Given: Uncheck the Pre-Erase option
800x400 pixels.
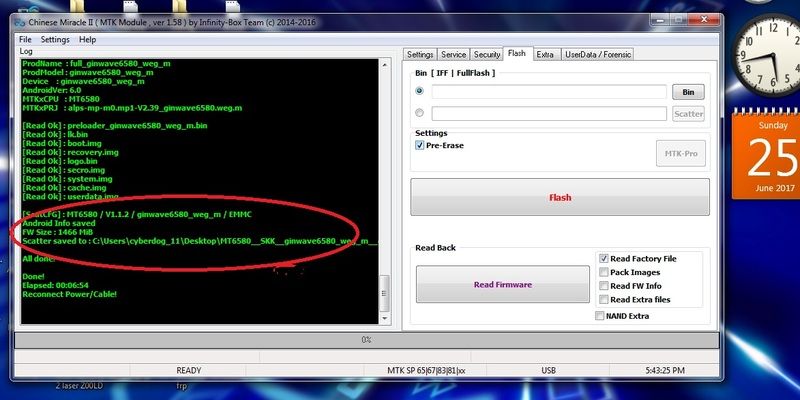Looking at the screenshot, I should click(420, 145).
